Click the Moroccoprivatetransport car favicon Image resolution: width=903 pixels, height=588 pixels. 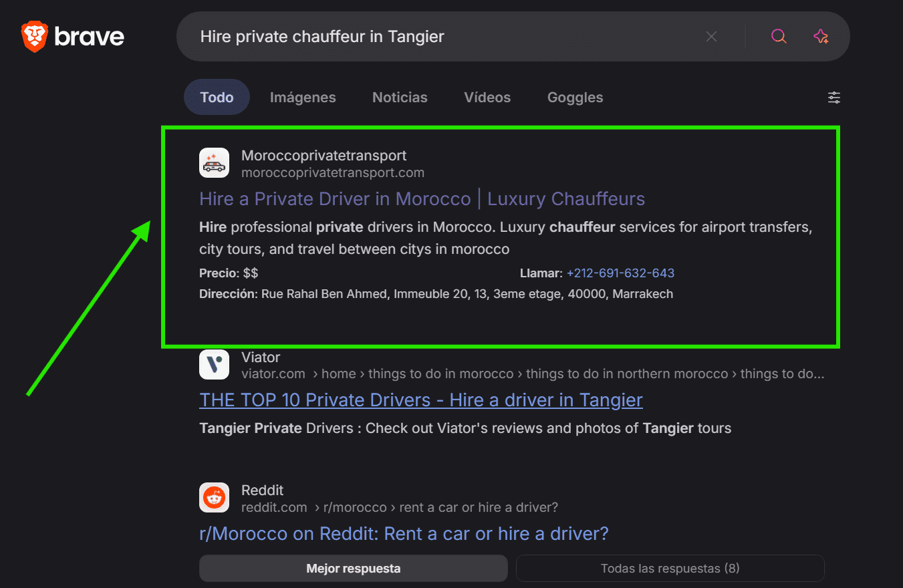coord(214,163)
